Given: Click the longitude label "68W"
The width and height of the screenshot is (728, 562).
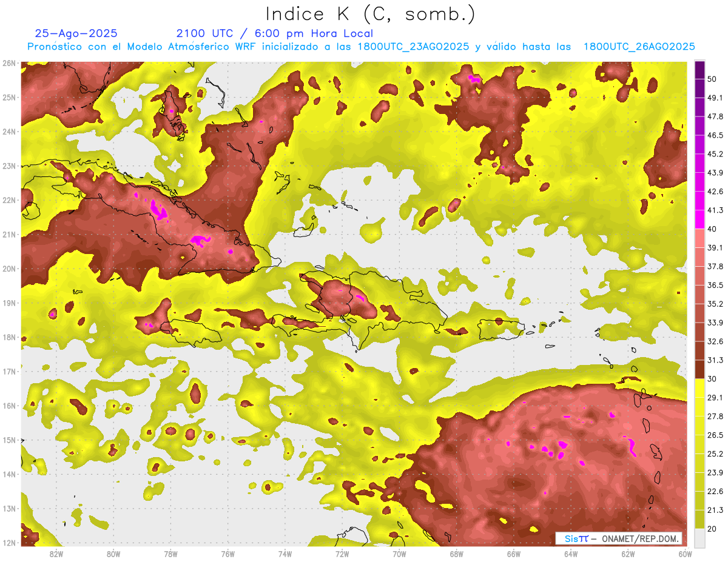Looking at the screenshot, I should point(456,554).
